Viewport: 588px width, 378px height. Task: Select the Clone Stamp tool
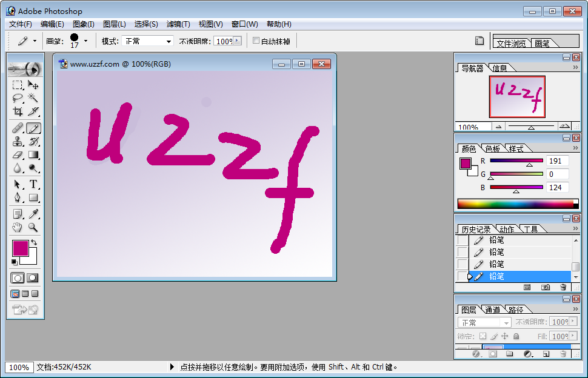pos(17,142)
